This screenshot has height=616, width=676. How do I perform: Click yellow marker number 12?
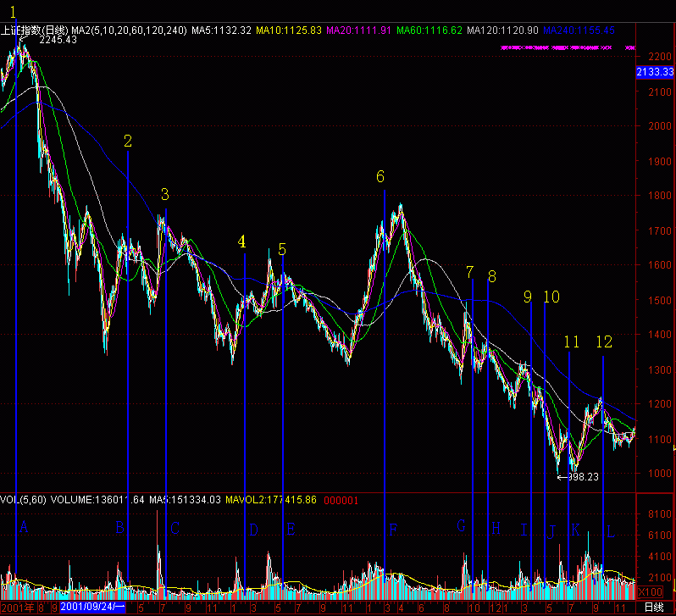point(603,342)
